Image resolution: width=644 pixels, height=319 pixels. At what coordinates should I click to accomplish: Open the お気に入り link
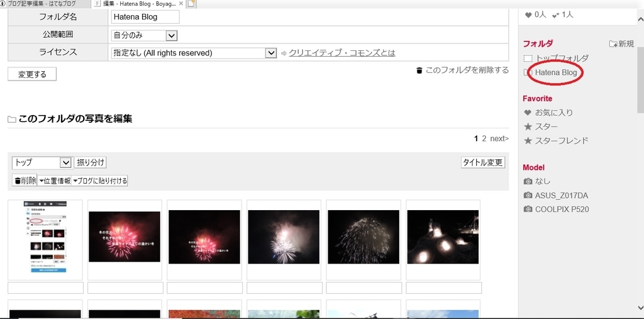point(553,113)
